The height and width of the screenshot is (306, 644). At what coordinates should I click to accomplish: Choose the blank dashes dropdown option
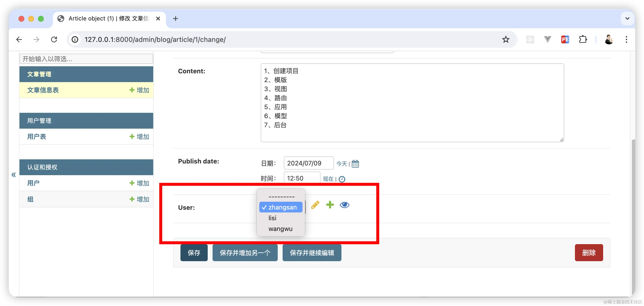coord(281,197)
